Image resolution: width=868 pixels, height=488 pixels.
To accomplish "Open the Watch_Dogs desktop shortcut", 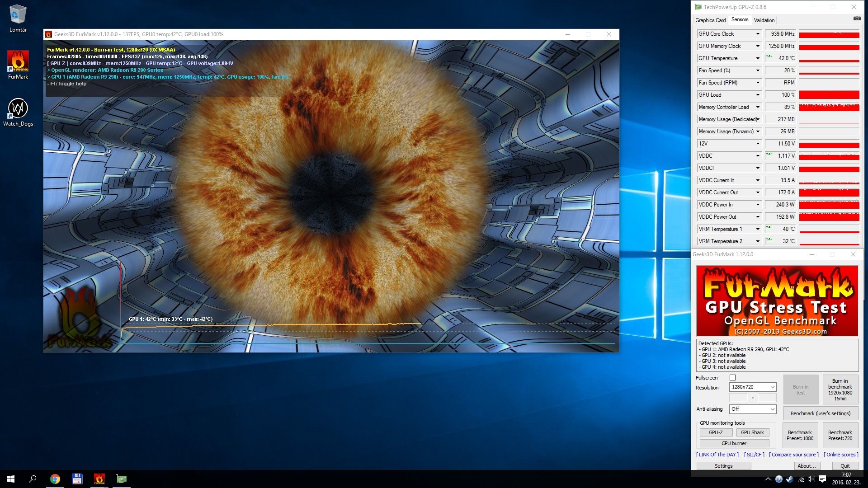I will tap(18, 112).
